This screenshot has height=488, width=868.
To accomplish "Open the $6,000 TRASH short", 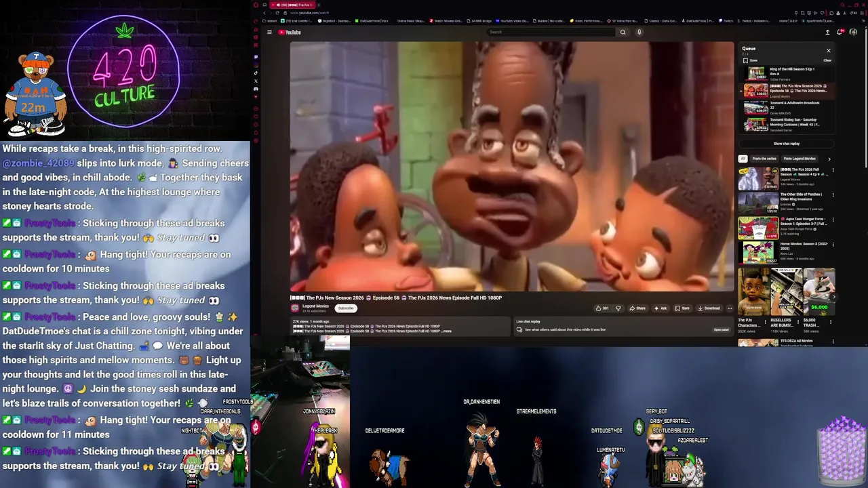I will (819, 291).
